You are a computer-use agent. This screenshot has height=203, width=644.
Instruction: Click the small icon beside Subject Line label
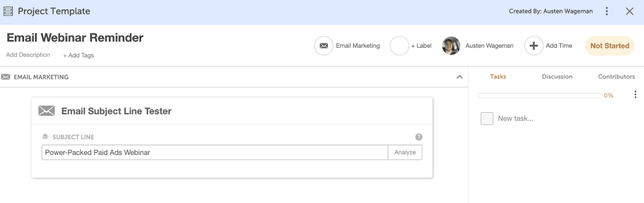pyautogui.click(x=45, y=137)
